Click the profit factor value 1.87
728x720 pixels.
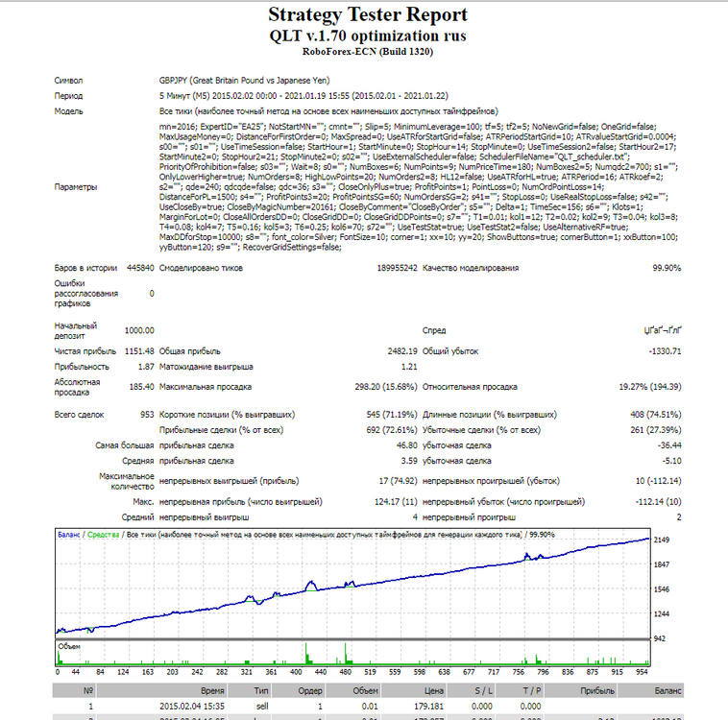(x=146, y=367)
